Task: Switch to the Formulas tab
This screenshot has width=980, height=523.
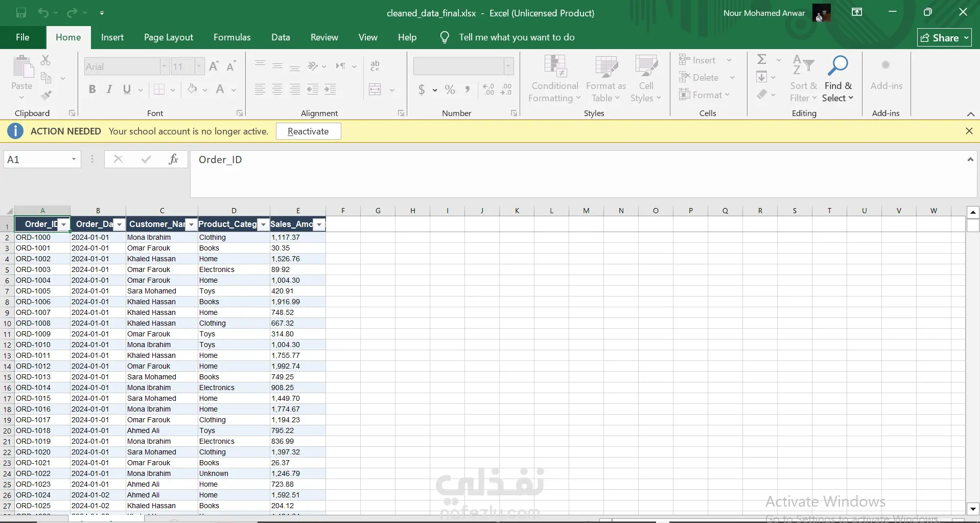Action: [232, 37]
